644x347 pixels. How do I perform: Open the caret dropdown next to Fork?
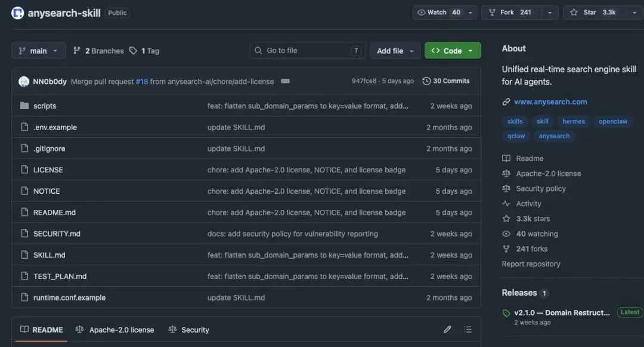point(550,13)
